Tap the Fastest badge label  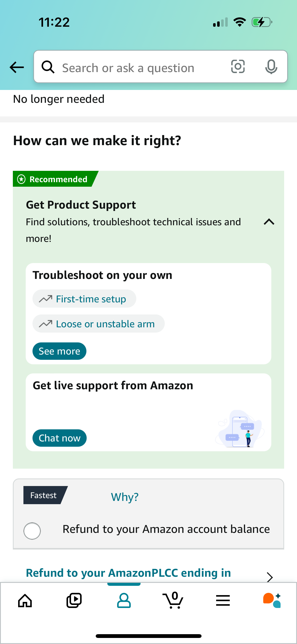(43, 495)
